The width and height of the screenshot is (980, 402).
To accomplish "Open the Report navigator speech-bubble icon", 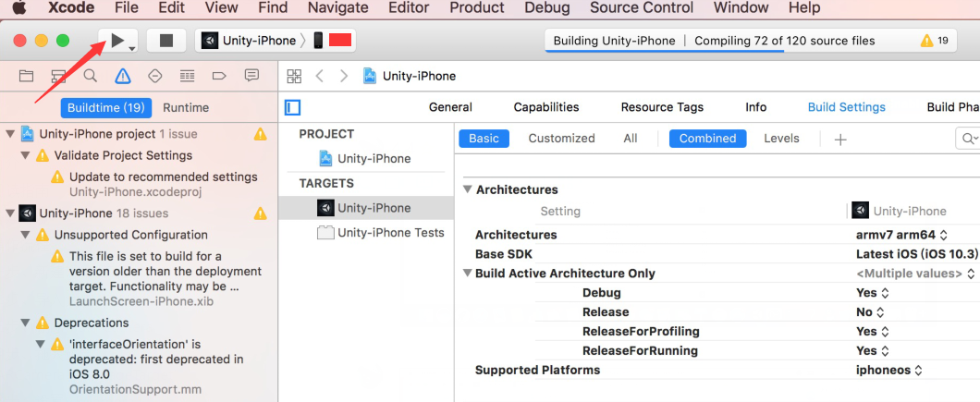I will [x=251, y=76].
